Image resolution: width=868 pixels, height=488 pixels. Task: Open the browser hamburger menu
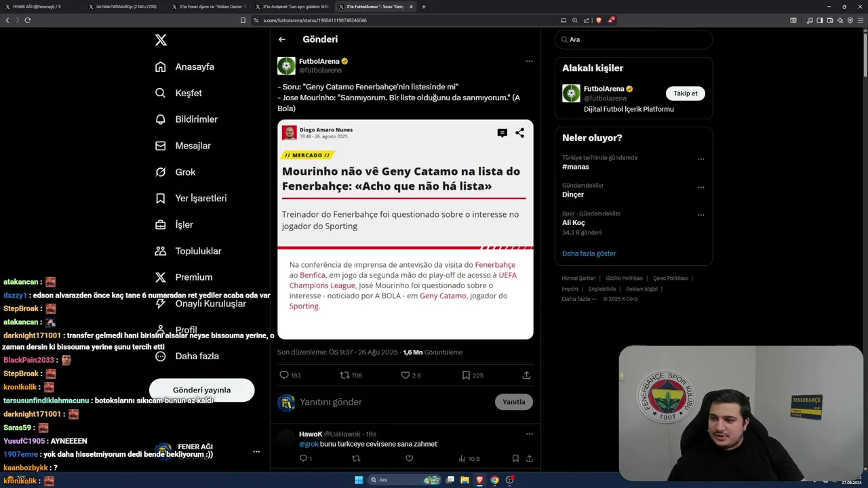(861, 20)
